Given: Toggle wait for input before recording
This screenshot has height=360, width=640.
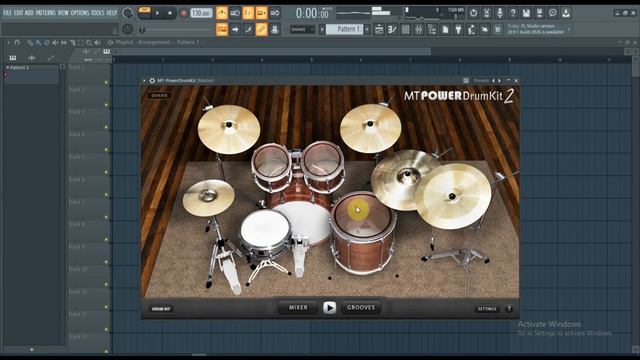Looking at the screenshot, I should (235, 13).
